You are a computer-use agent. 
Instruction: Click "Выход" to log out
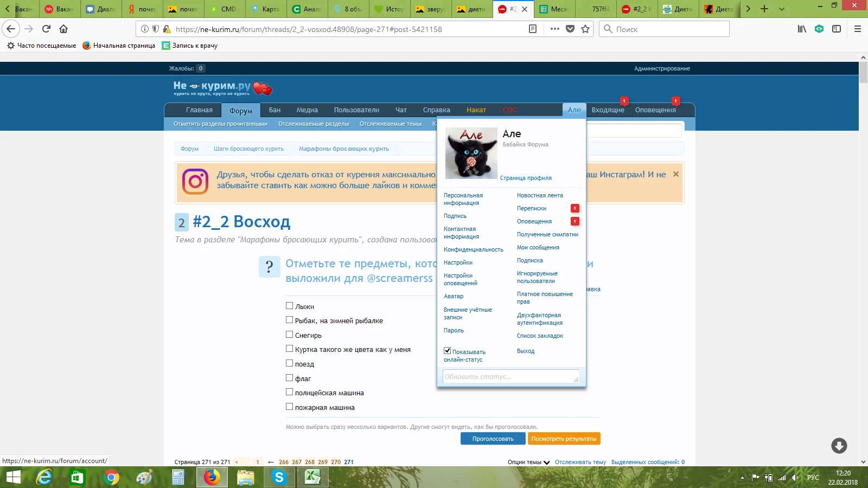click(x=526, y=351)
